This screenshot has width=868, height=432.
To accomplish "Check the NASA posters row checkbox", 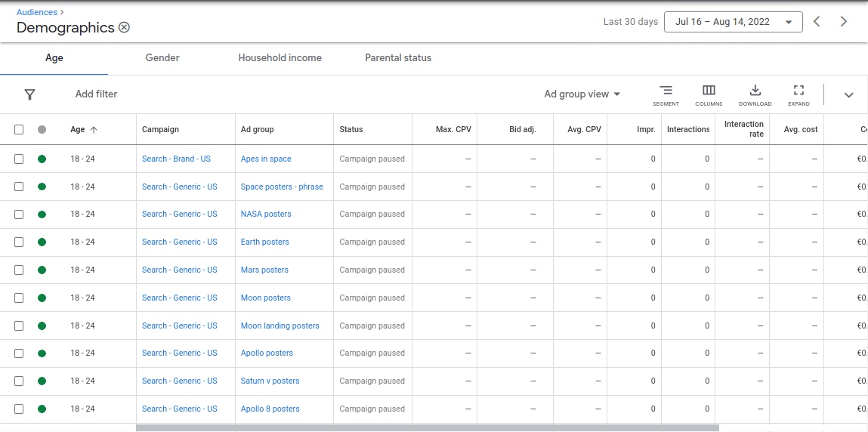I will pos(19,214).
